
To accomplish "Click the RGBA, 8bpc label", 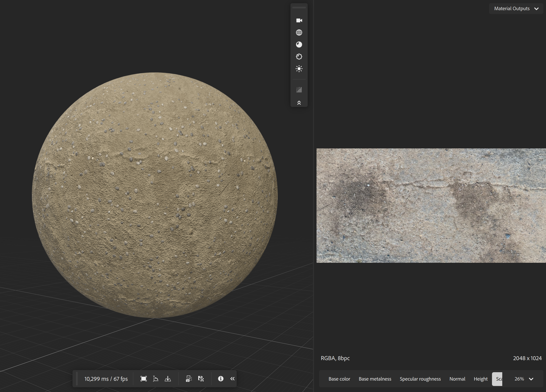I will (x=335, y=358).
